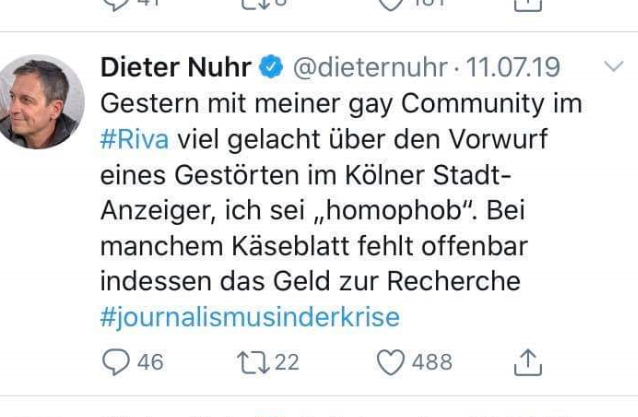
Task: Expand the tweet options chevron beside the date
Action: pyautogui.click(x=614, y=67)
